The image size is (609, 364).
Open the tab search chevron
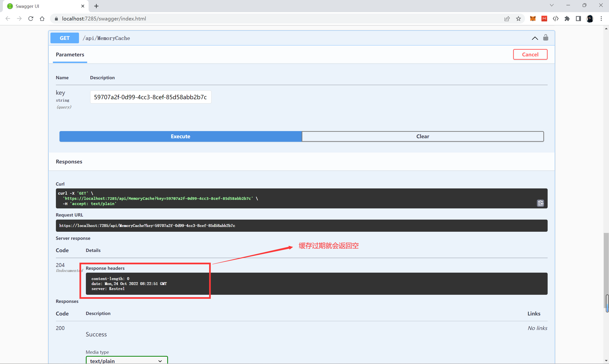(552, 5)
